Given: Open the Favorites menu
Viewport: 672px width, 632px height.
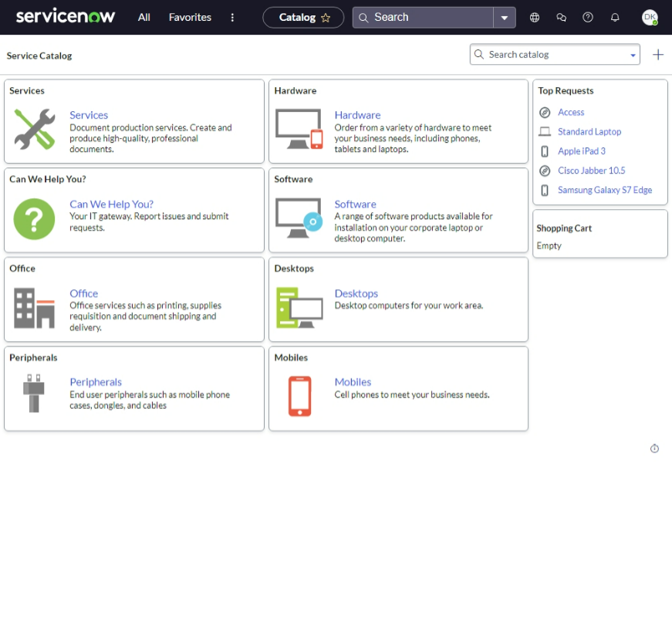Looking at the screenshot, I should pos(189,17).
